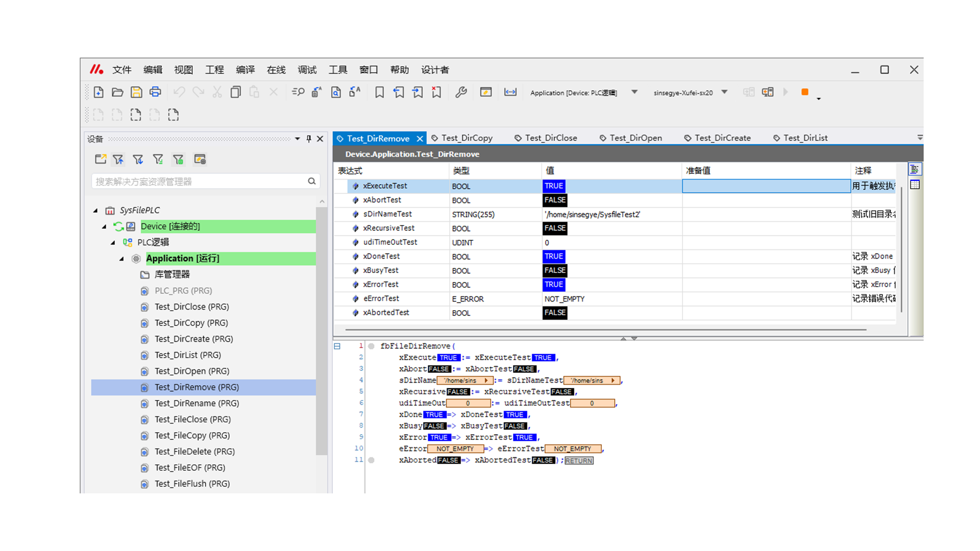The height and width of the screenshot is (551, 980).
Task: Switch to table view icon at table right edge
Action: click(915, 185)
